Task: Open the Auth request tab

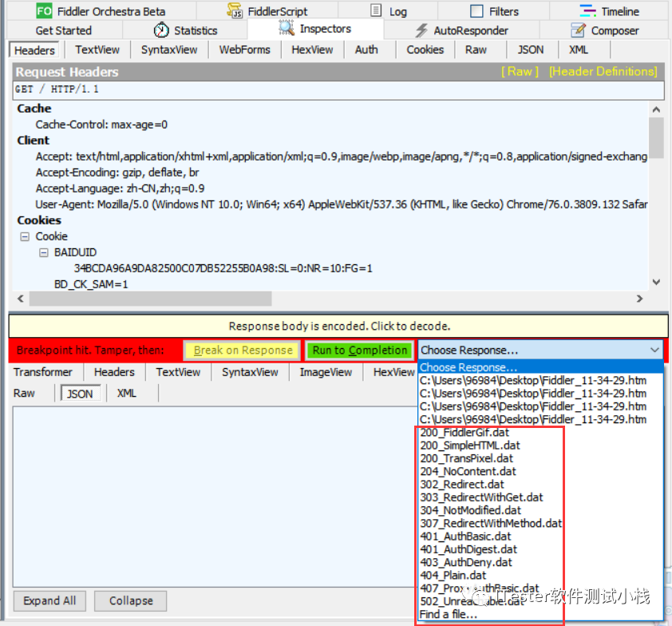Action: pyautogui.click(x=366, y=50)
